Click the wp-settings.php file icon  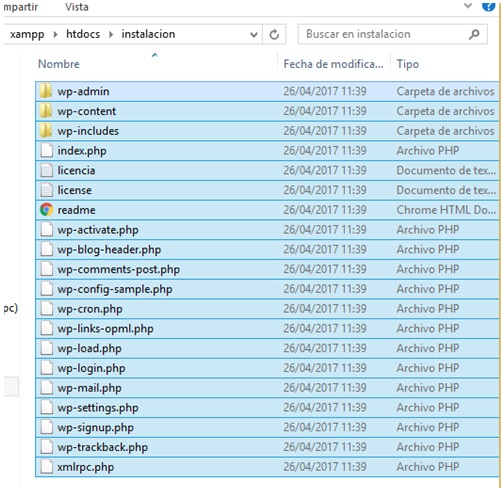click(46, 407)
